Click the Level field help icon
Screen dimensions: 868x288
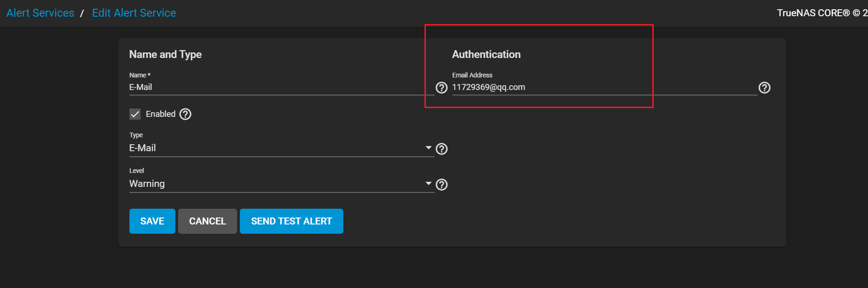pyautogui.click(x=442, y=185)
